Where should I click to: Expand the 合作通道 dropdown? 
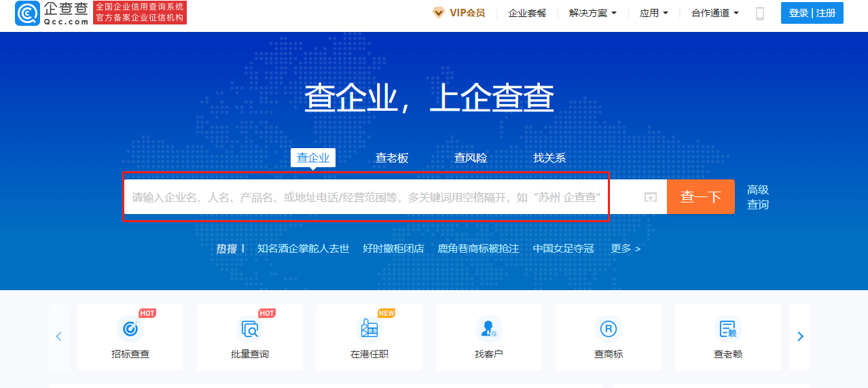coord(715,13)
